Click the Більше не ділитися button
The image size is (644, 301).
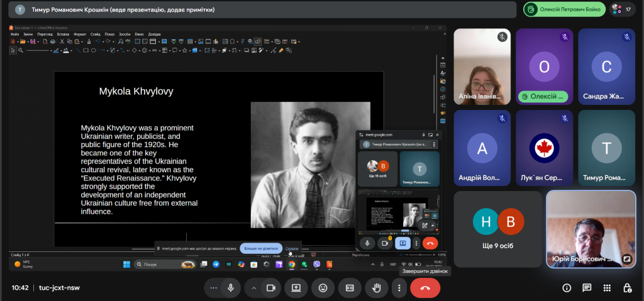pos(260,248)
